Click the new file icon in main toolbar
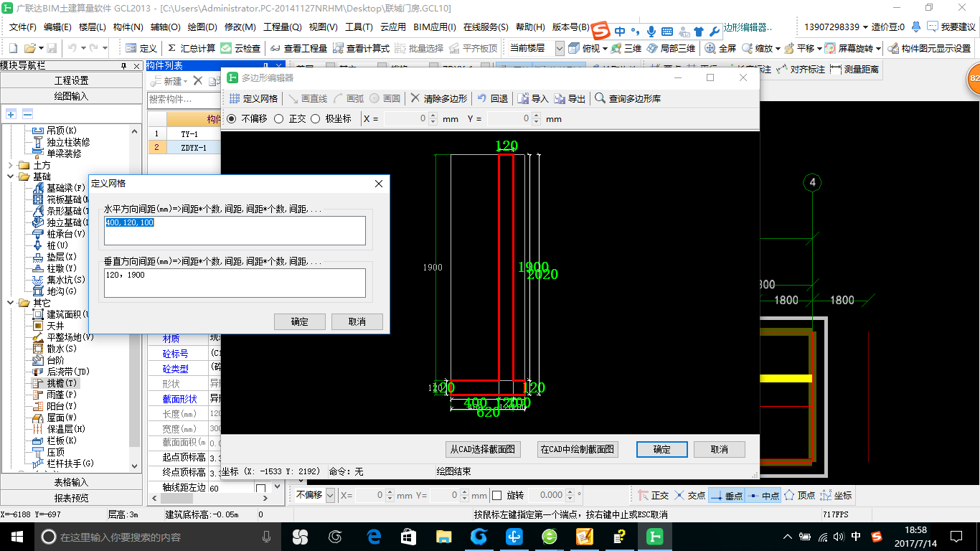980x551 pixels. tap(14, 48)
